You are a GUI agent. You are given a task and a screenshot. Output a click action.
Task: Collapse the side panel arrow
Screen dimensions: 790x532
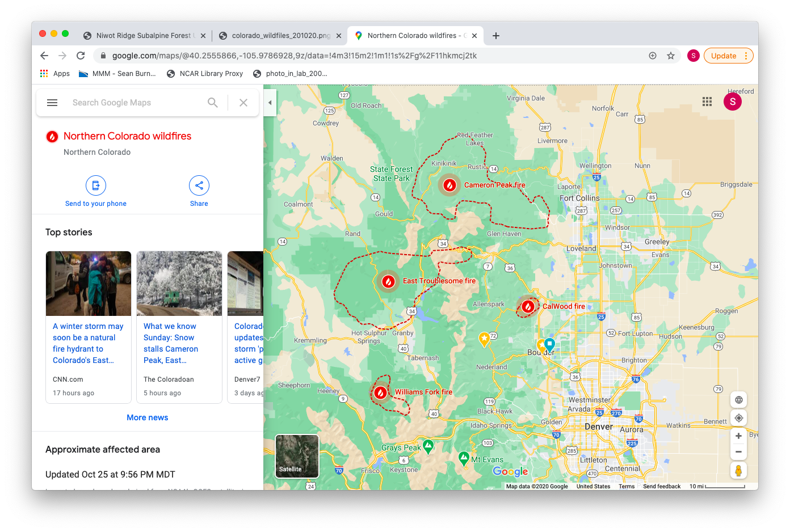pos(270,103)
